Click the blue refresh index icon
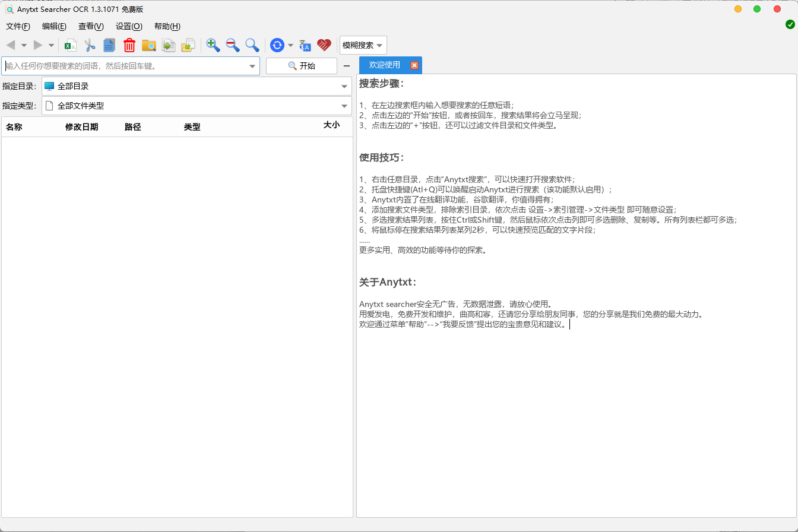This screenshot has width=798, height=532. [x=277, y=45]
